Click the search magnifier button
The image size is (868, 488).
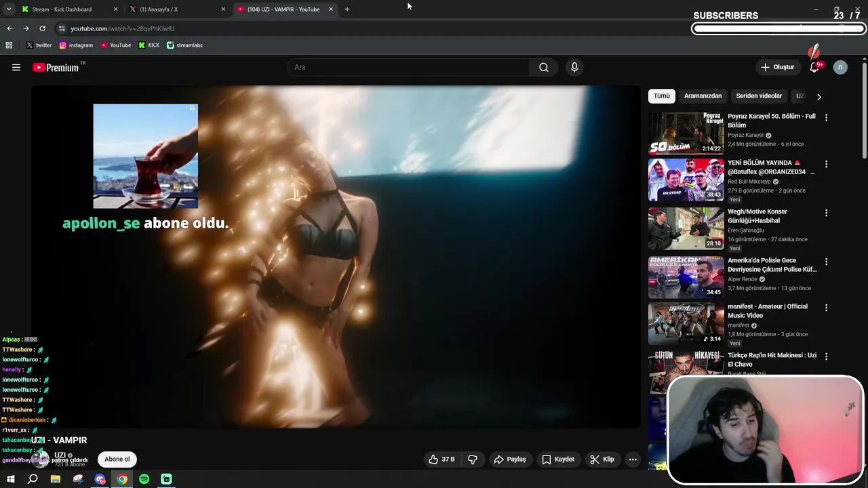pyautogui.click(x=544, y=67)
